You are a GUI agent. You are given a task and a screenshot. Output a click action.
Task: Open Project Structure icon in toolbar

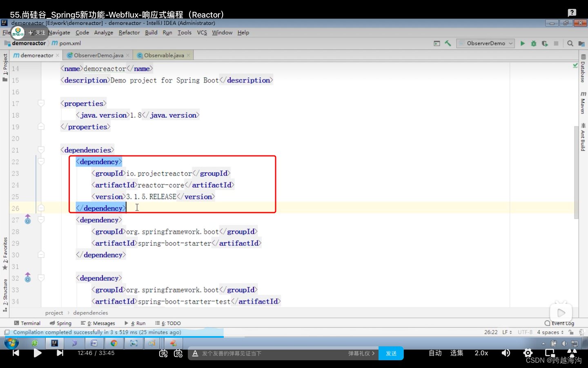[x=581, y=43]
